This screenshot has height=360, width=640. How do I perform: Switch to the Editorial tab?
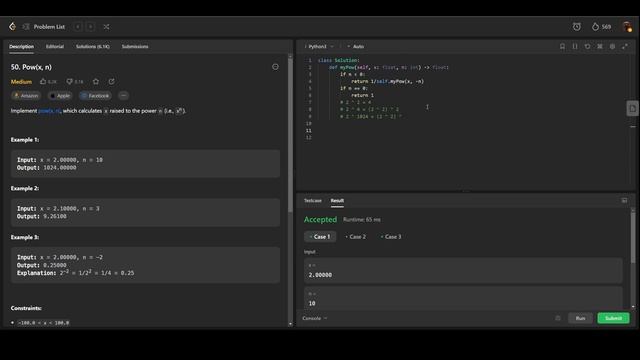55,47
